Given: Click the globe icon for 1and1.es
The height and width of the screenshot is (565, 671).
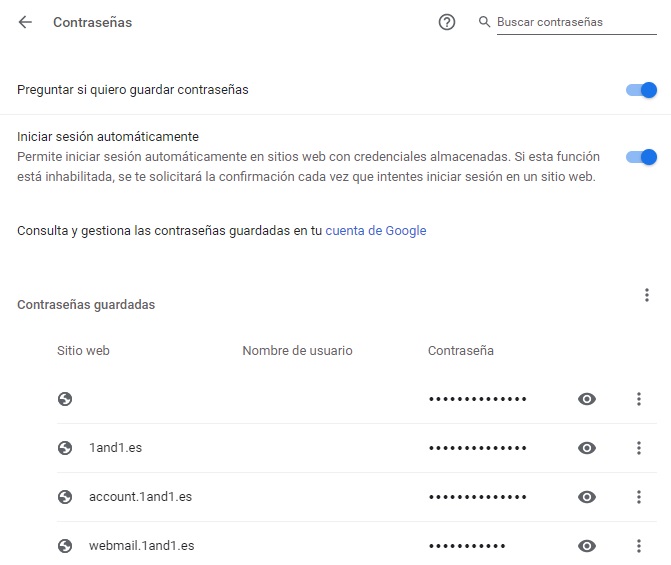Looking at the screenshot, I should (x=65, y=448).
